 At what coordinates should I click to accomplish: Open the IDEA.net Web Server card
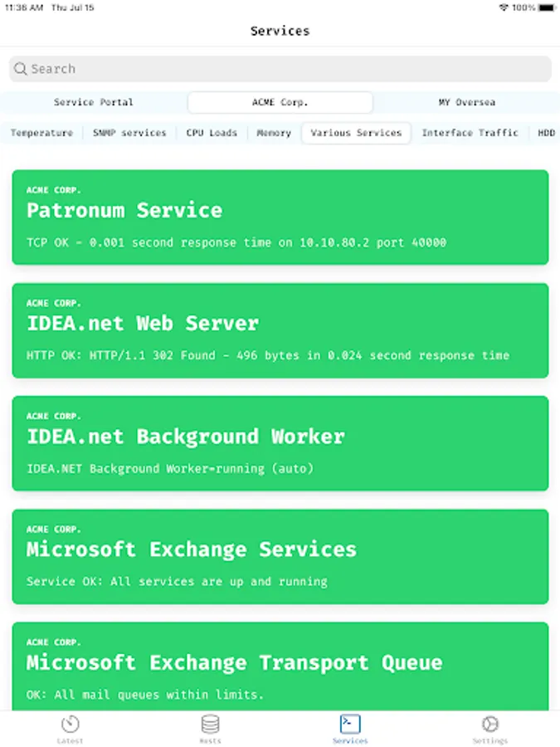point(280,330)
